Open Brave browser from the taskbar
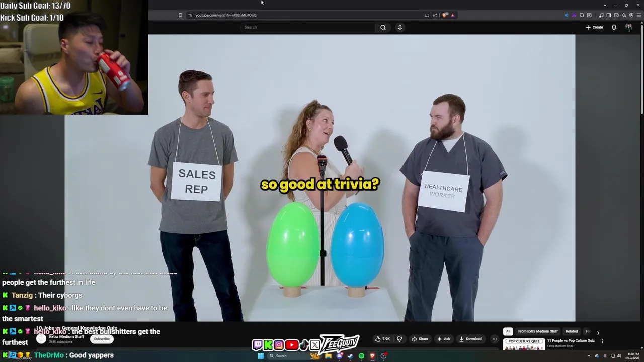 [372, 356]
